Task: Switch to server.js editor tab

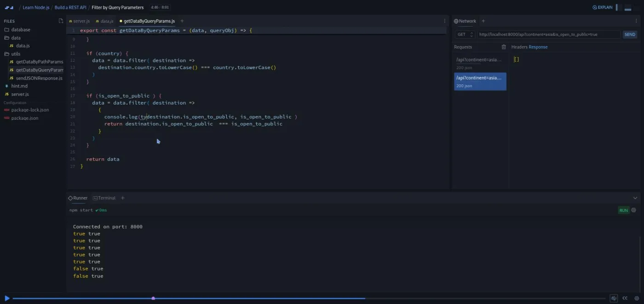Action: [x=79, y=21]
